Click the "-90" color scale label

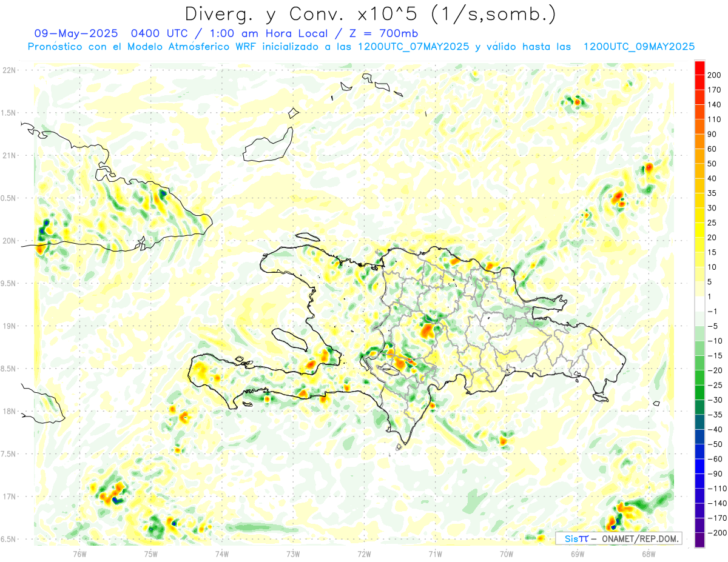(x=715, y=473)
